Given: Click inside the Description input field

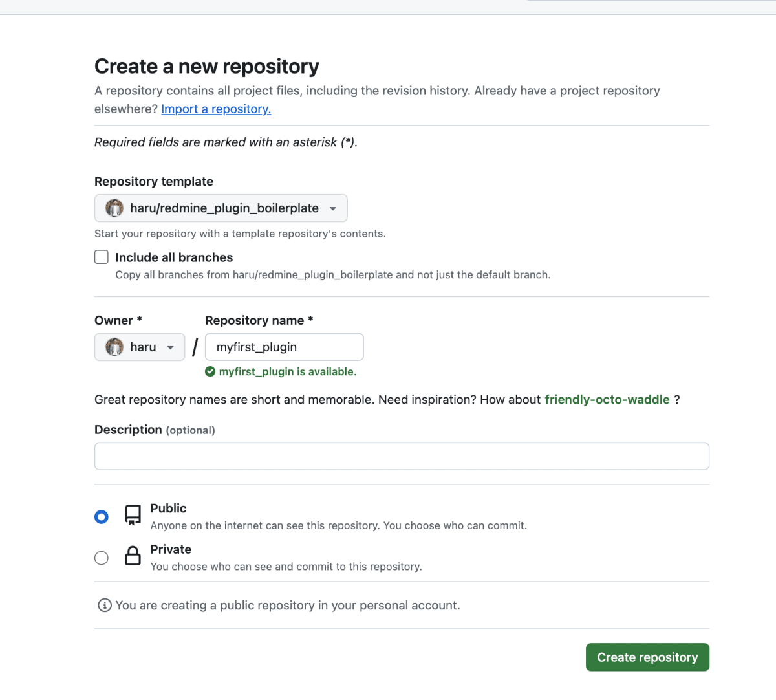Looking at the screenshot, I should pyautogui.click(x=402, y=456).
